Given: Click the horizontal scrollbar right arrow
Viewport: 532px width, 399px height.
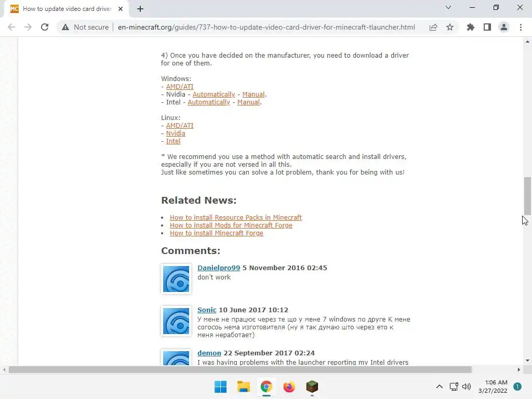Looking at the screenshot, I should (x=518, y=369).
